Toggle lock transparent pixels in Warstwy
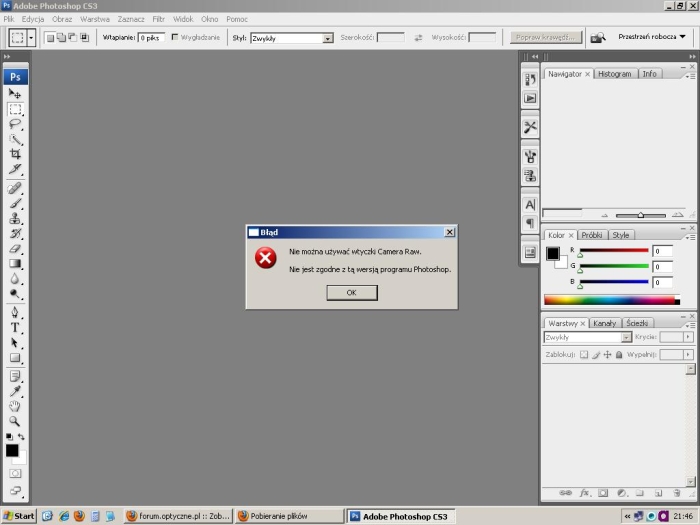The width and height of the screenshot is (700, 525). click(x=584, y=355)
